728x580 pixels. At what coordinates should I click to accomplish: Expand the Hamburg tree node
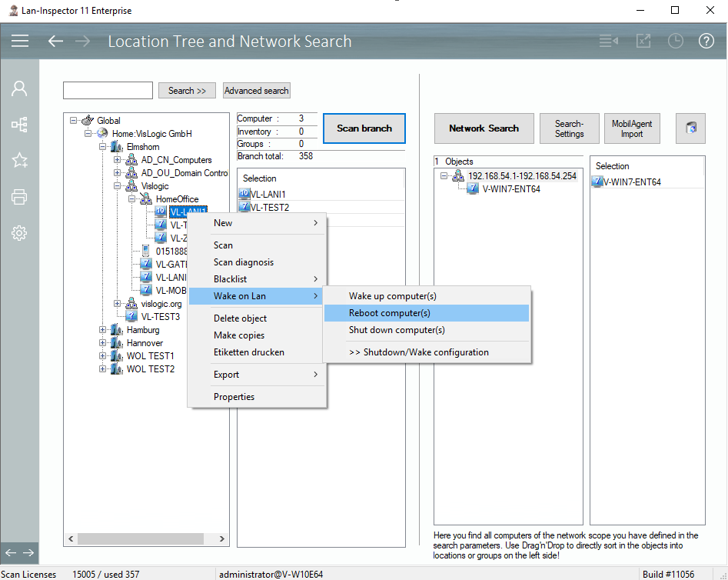click(x=104, y=330)
